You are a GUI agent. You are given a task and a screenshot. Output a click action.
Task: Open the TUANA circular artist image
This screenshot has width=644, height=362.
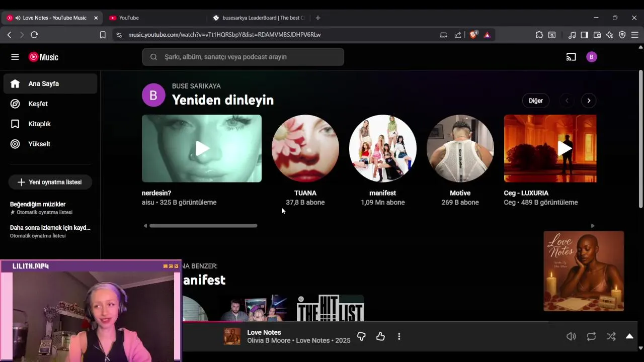305,148
